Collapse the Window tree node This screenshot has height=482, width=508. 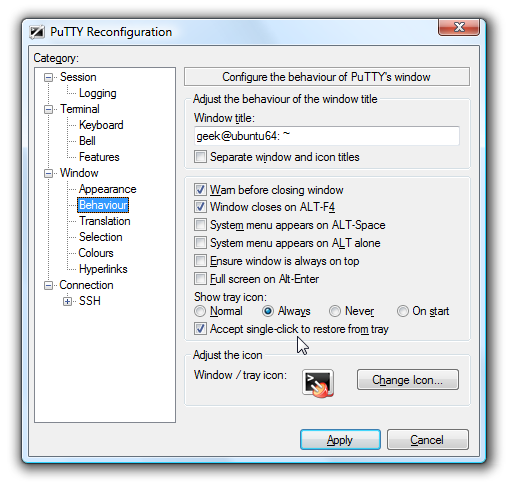(x=49, y=174)
